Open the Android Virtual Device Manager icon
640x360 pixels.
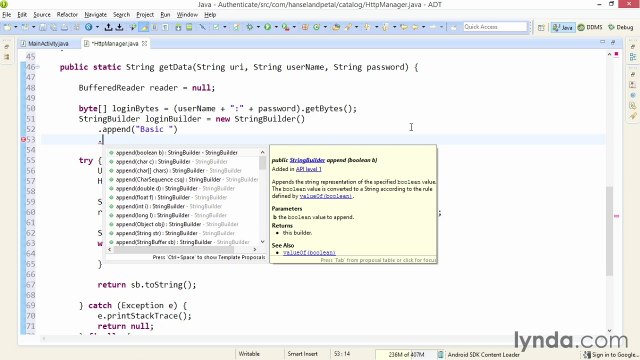[189, 27]
